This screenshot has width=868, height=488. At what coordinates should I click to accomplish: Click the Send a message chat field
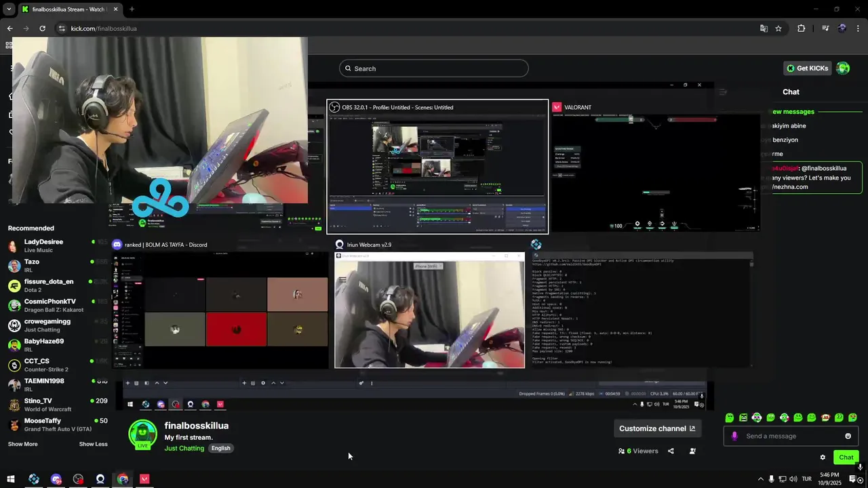point(791,436)
